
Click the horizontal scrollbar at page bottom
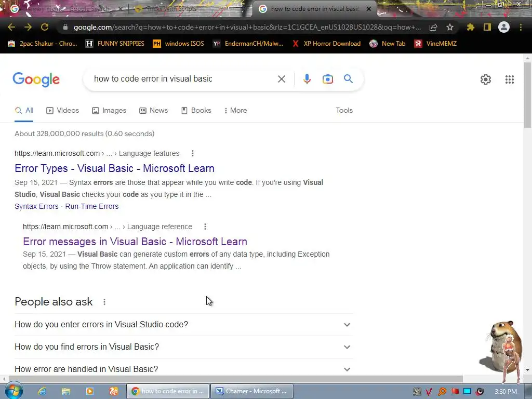(x=236, y=378)
